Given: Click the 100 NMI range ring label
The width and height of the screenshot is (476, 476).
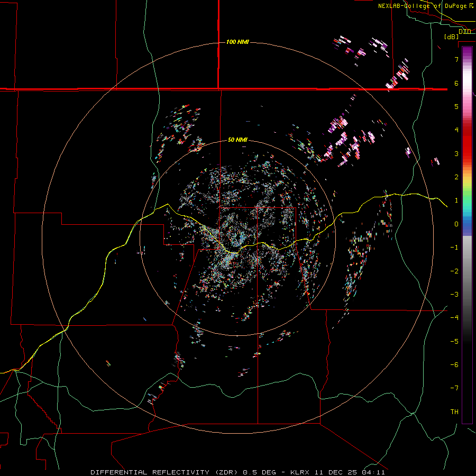Looking at the screenshot, I should (x=237, y=42).
